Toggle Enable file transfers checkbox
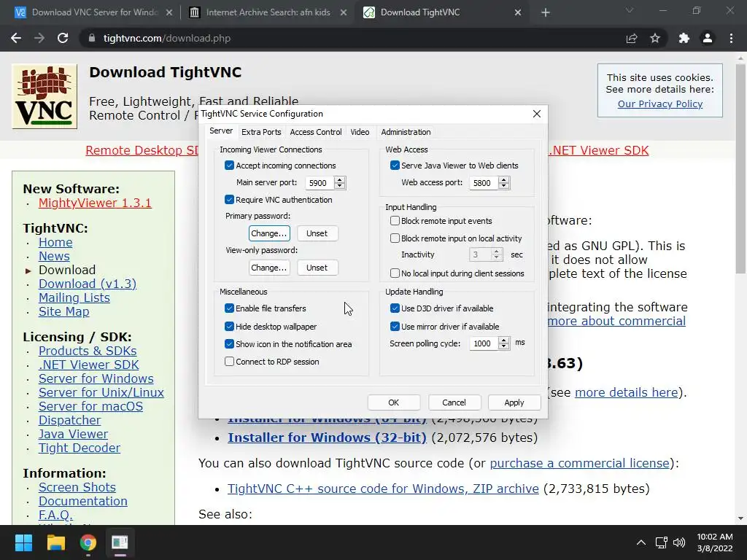The width and height of the screenshot is (747, 560). click(229, 308)
